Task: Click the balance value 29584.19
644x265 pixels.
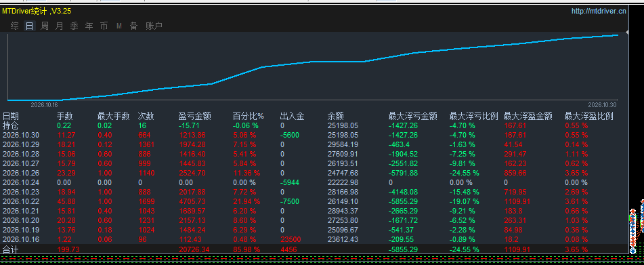Action: point(343,144)
